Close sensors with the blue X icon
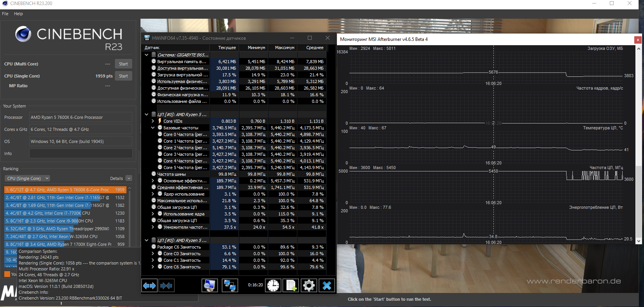This screenshot has width=644, height=307. (327, 286)
